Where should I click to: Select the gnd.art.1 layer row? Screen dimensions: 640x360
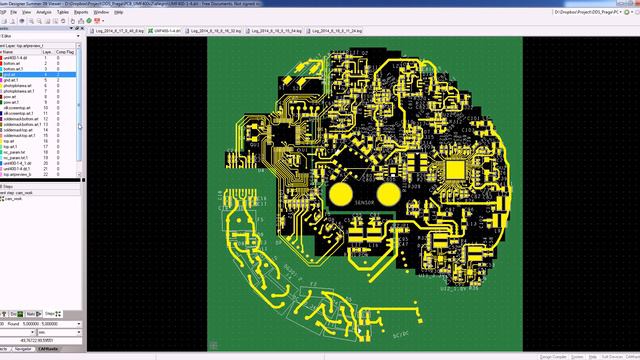pyautogui.click(x=38, y=80)
